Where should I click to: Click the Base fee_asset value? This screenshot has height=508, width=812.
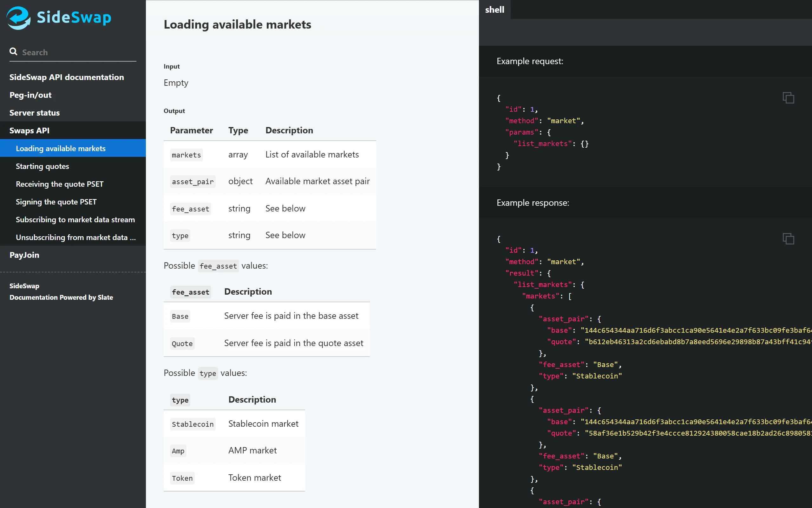tap(180, 316)
